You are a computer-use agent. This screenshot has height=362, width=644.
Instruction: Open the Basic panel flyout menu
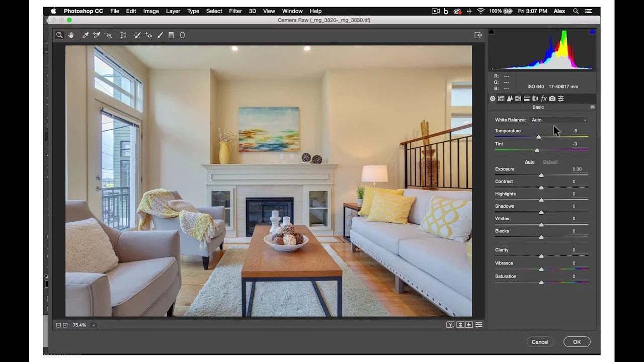pyautogui.click(x=592, y=107)
